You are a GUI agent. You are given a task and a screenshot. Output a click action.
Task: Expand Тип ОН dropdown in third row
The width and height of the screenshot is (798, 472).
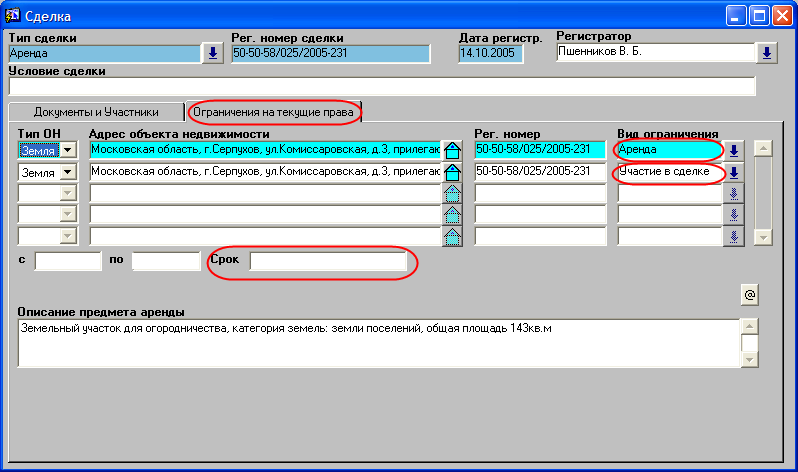click(x=67, y=193)
